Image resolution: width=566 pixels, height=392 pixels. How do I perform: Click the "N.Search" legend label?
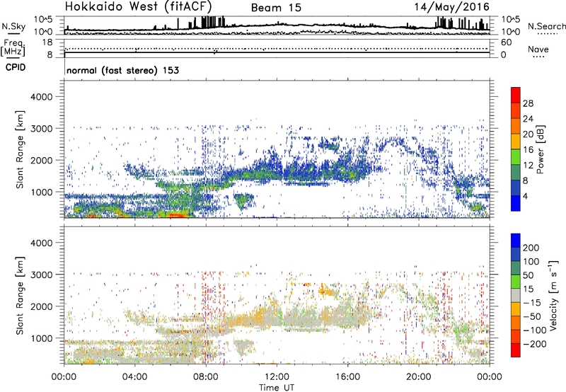tap(546, 26)
